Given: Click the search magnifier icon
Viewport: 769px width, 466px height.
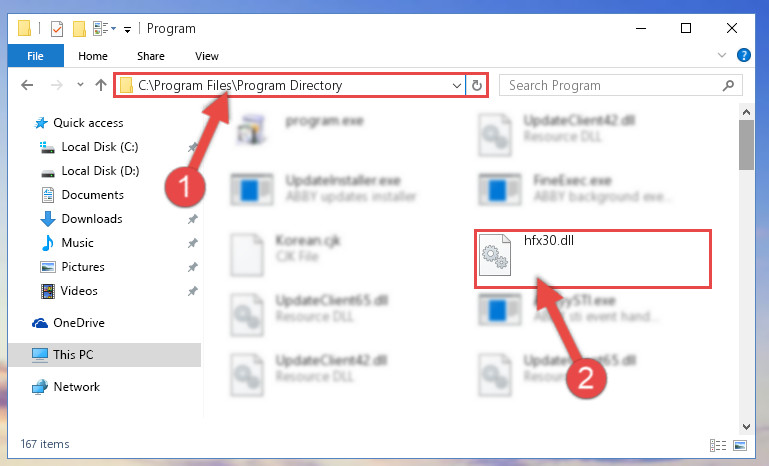Looking at the screenshot, I should [729, 85].
